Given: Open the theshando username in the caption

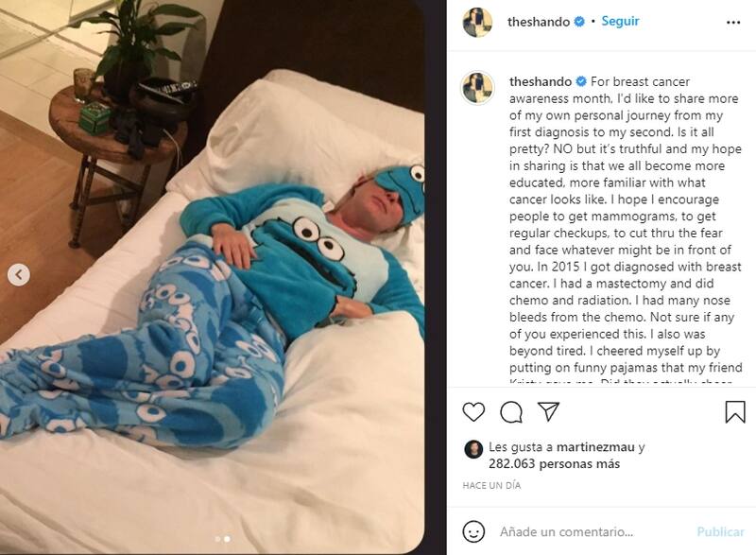Looking at the screenshot, I should pos(541,81).
